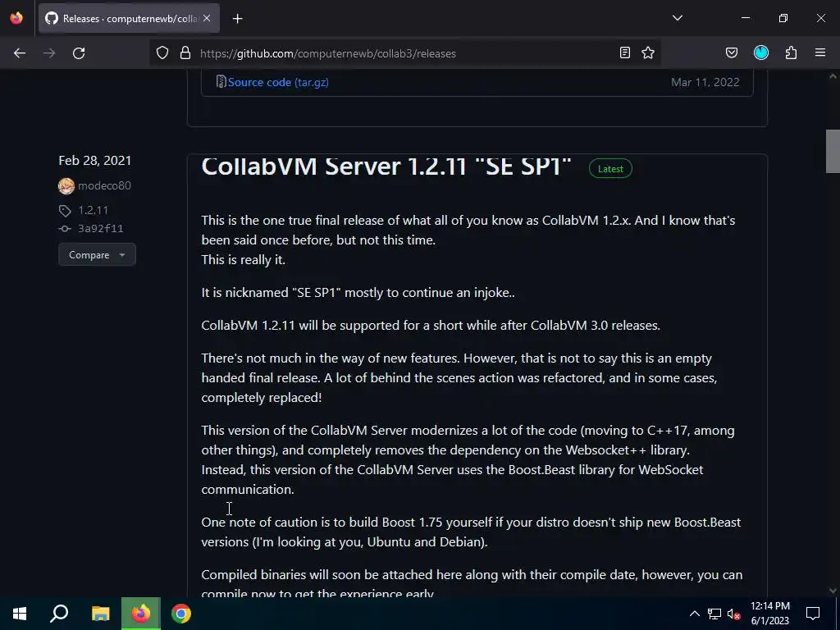
Task: Click the scrollbar down arrow
Action: [x=833, y=591]
